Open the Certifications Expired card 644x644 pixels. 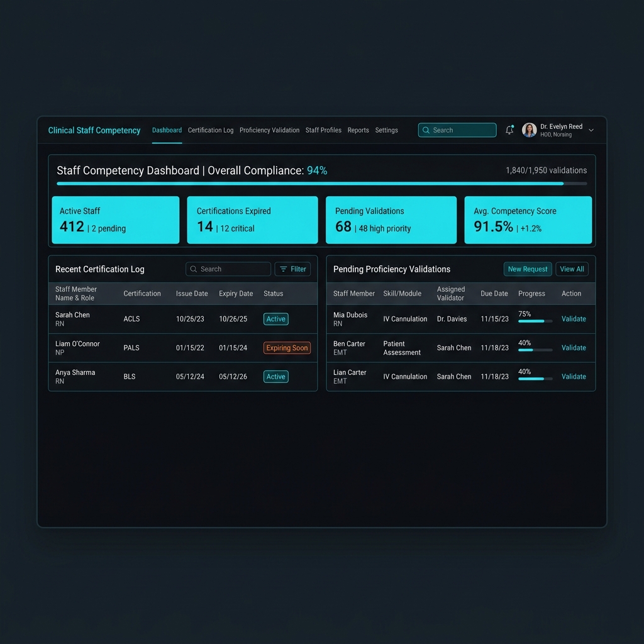[x=252, y=219]
